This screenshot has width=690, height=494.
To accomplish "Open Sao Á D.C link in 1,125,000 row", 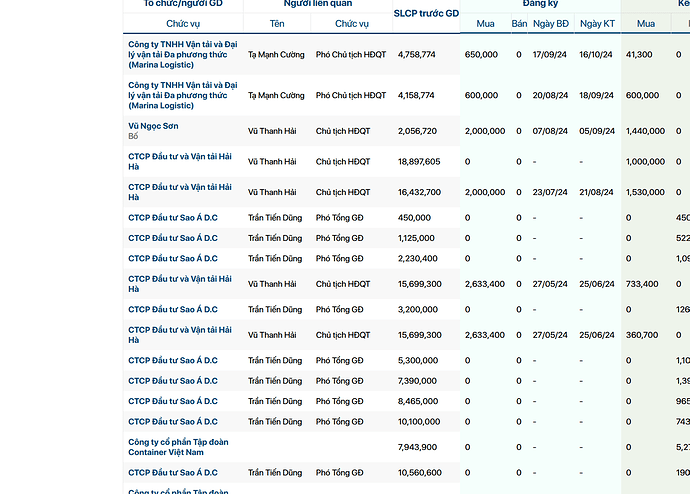I will 173,238.
